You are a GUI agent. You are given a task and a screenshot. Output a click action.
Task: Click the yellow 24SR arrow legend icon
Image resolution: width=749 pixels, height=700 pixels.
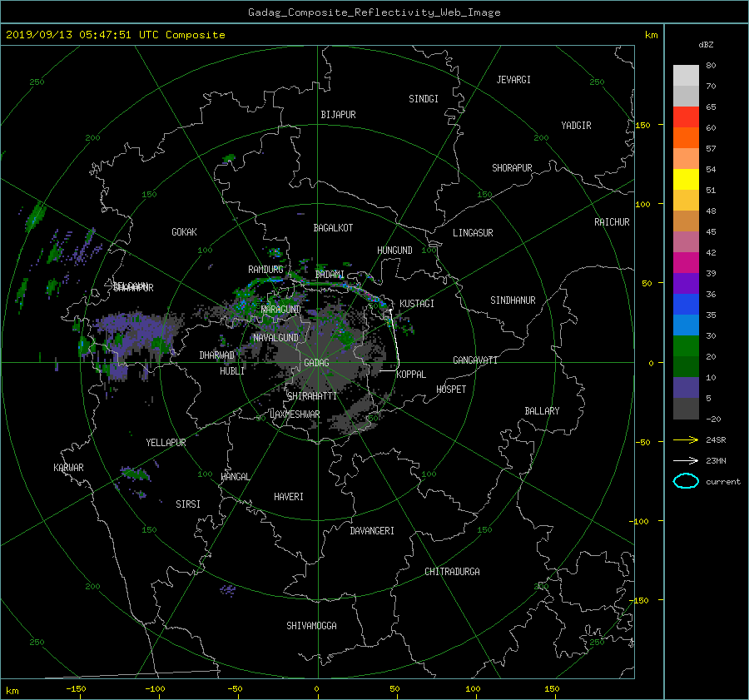tap(686, 439)
